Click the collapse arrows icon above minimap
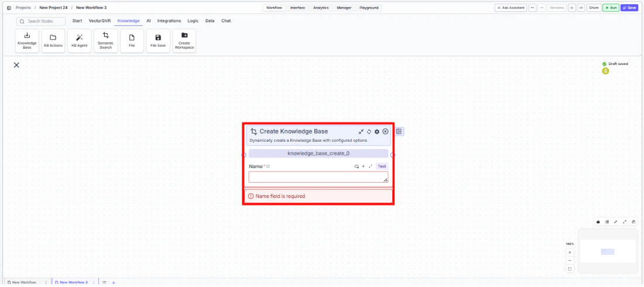 [x=616, y=221]
